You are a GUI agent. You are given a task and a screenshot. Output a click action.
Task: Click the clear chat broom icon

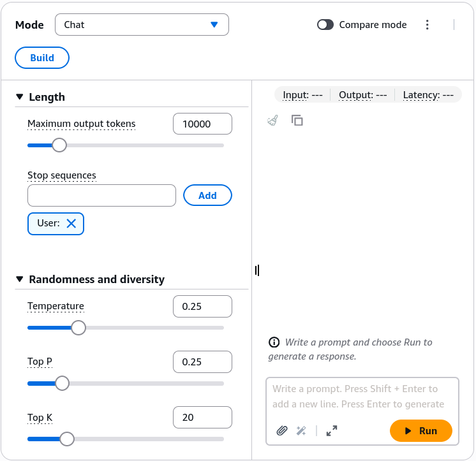[x=272, y=121]
